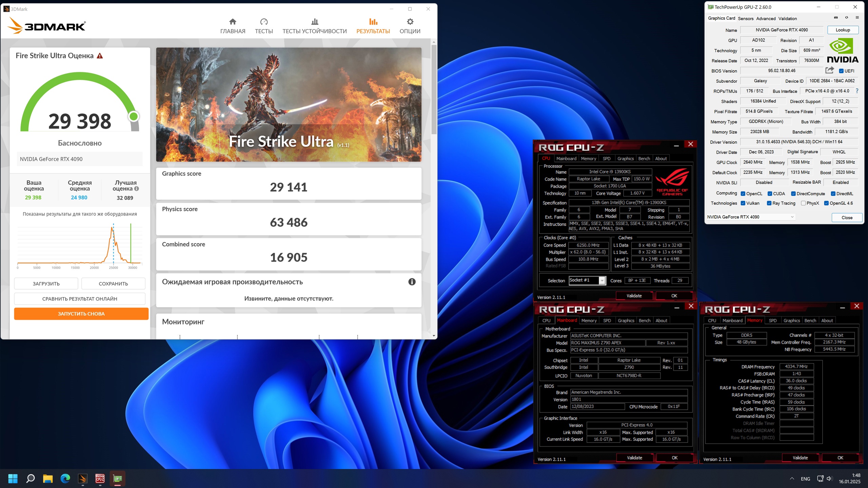The image size is (868, 488).
Task: Click the warning triangle beside Fire Strike Ultra Оценка
Action: tap(100, 56)
